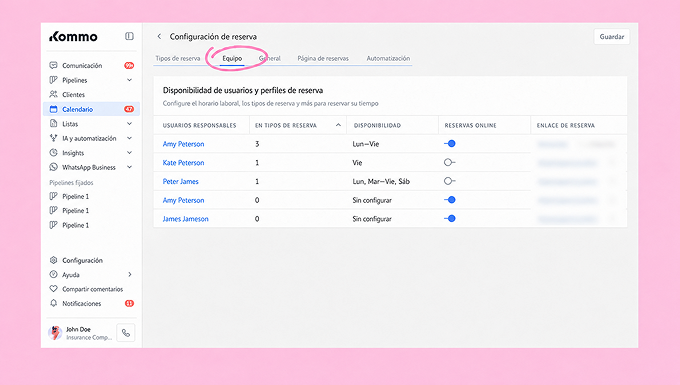Click the Guardar button
Viewport: 680px width, 385px height.
tap(612, 37)
